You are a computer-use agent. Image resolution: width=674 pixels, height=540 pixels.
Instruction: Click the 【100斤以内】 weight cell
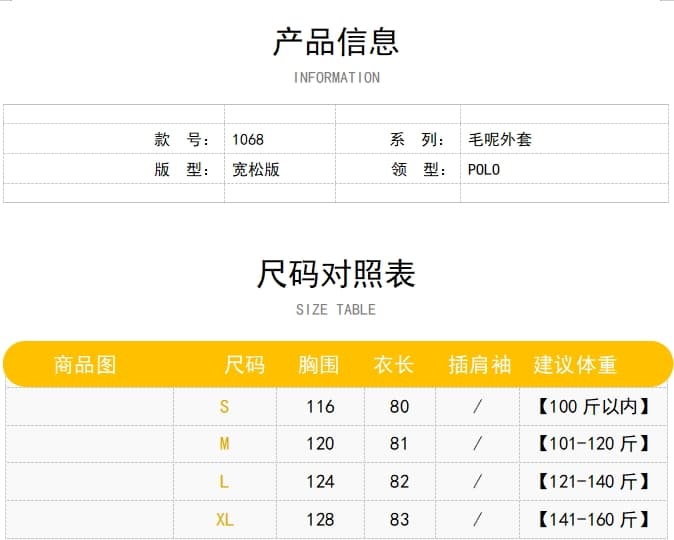[x=593, y=407]
